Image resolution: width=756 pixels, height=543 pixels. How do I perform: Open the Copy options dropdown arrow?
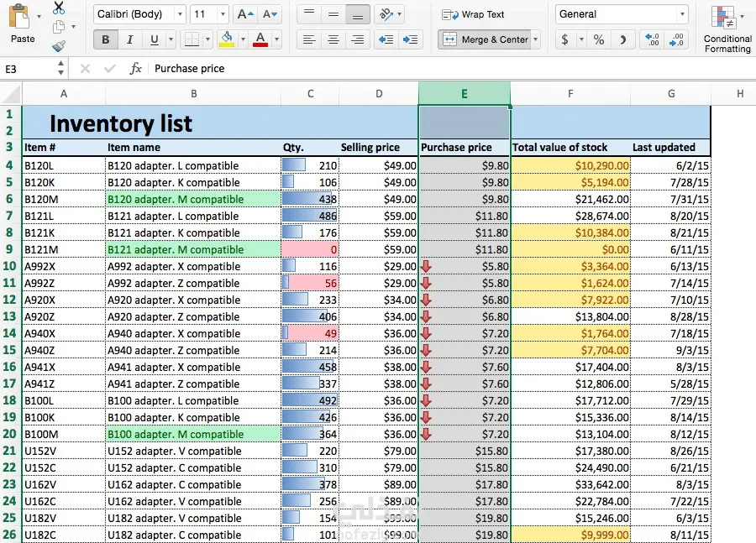(73, 27)
